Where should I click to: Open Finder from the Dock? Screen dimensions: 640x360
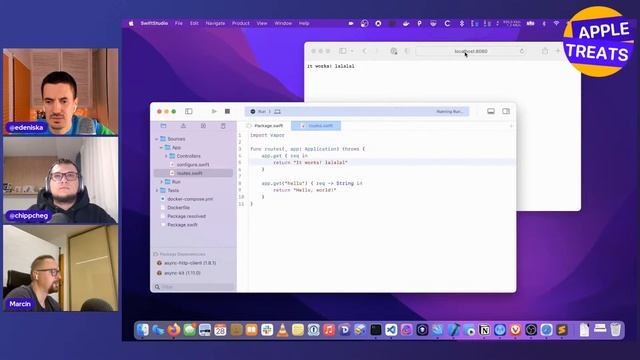[x=143, y=330]
